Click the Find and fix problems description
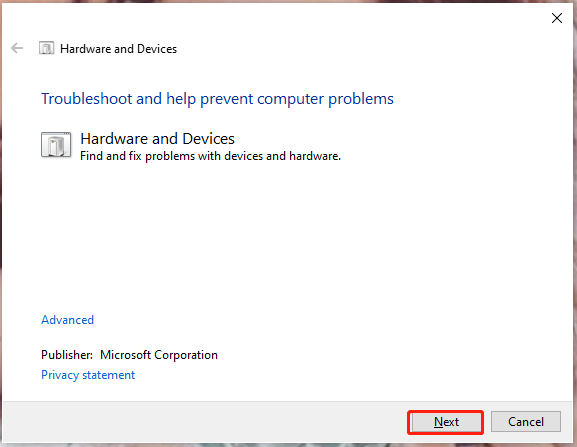 click(210, 156)
